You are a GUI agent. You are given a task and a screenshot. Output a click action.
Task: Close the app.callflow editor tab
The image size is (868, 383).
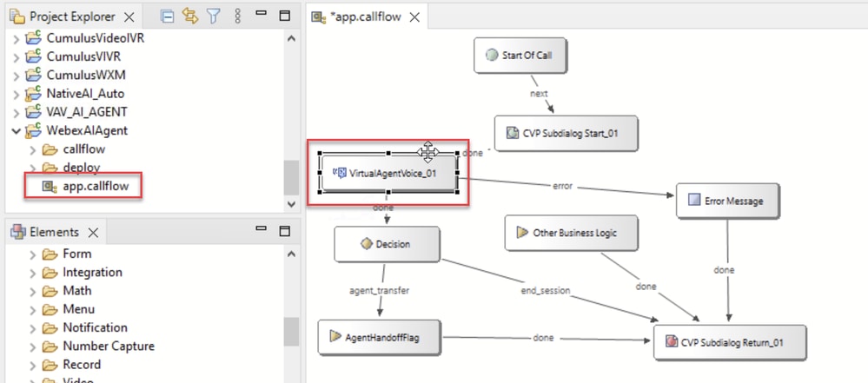point(414,17)
